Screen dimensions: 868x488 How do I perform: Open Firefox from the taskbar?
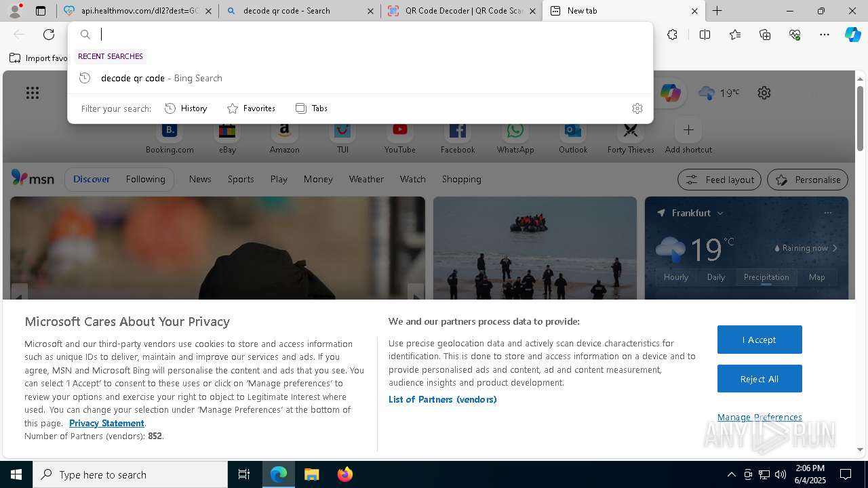tap(345, 474)
